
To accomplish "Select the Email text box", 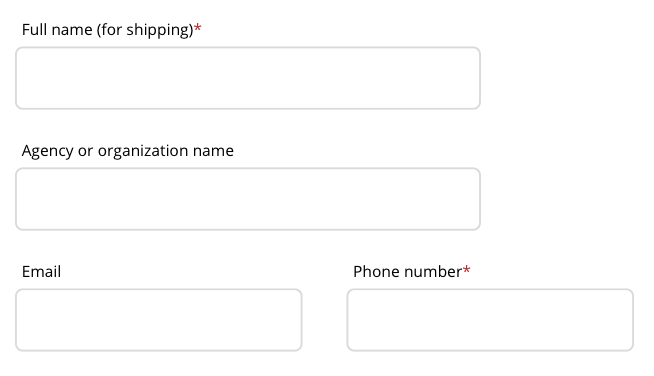I will coord(158,320).
